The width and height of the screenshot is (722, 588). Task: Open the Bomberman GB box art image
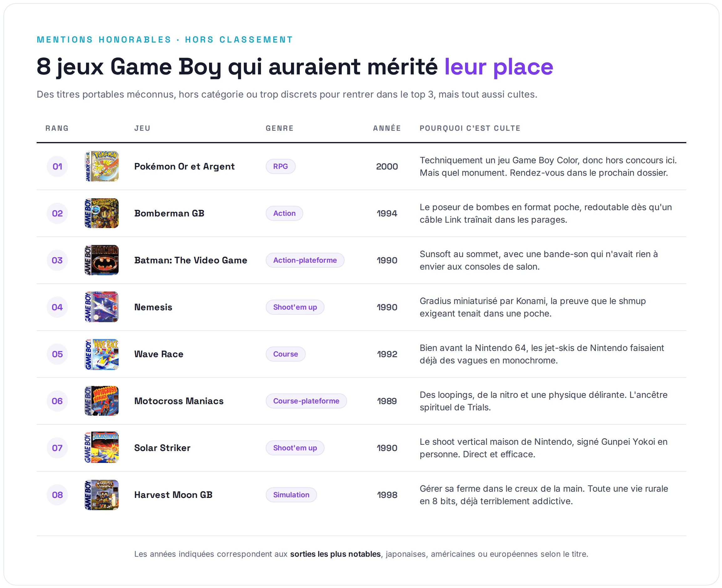pos(101,213)
